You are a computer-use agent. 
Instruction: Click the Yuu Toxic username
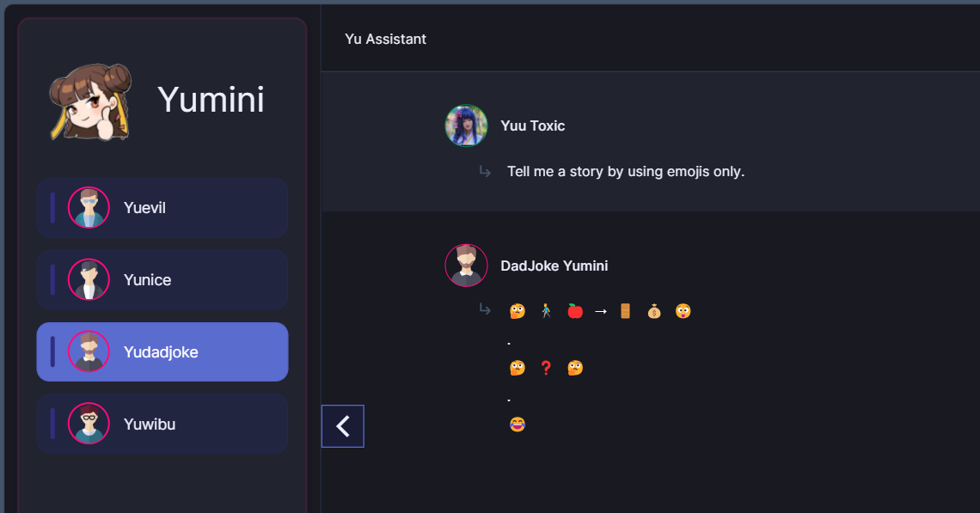click(533, 125)
